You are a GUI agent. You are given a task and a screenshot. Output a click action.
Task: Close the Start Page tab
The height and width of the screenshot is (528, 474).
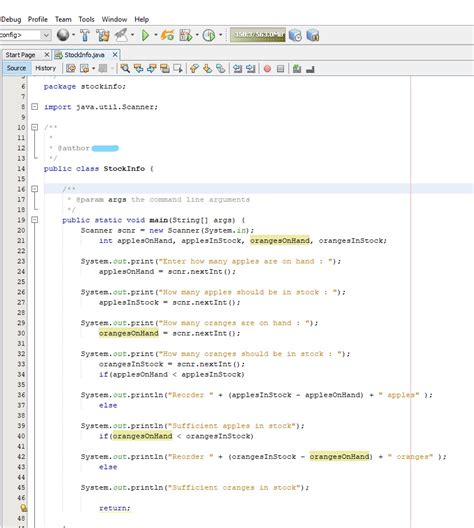(47, 55)
